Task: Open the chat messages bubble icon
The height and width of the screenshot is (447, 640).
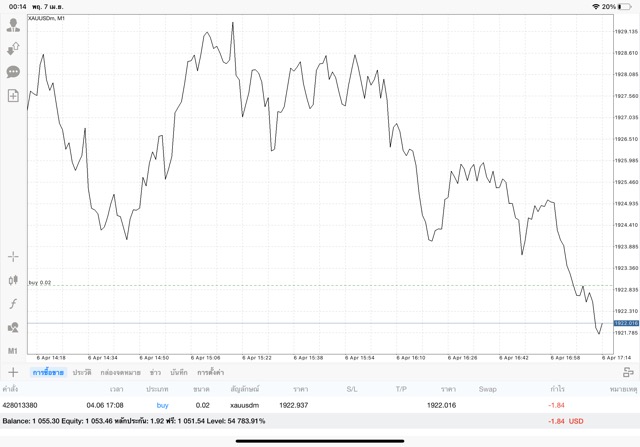Action: pyautogui.click(x=13, y=72)
